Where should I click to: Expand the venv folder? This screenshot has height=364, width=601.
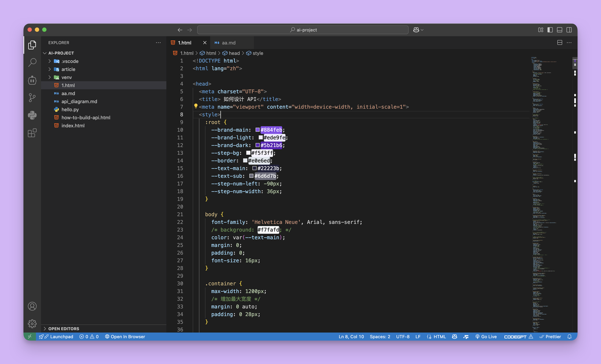tap(104, 77)
